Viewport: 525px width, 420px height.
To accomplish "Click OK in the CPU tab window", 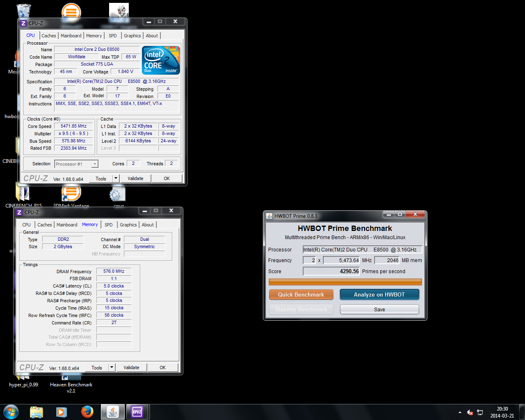I will (167, 178).
